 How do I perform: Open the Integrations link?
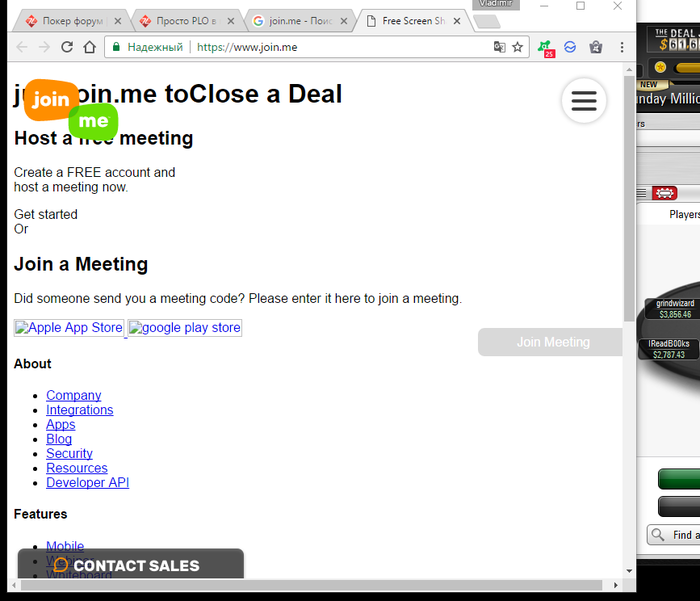[79, 410]
